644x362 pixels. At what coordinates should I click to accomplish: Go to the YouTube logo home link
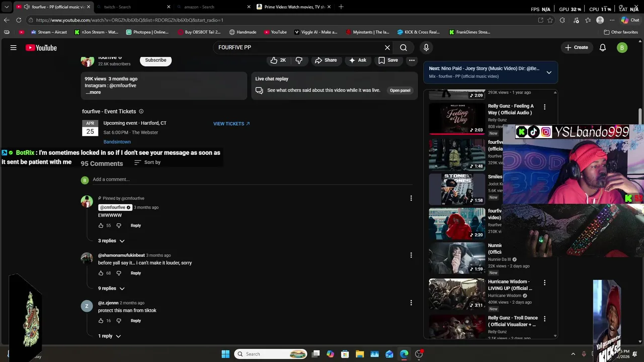coord(41,48)
